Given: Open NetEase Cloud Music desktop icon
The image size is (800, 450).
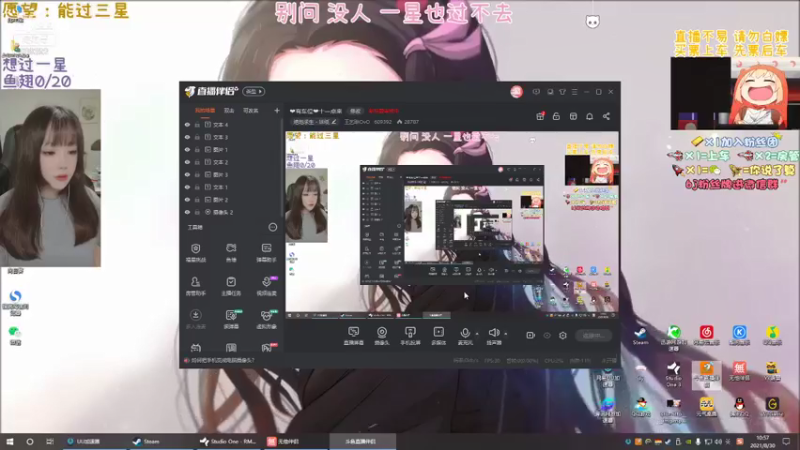Looking at the screenshot, I should tap(707, 336).
